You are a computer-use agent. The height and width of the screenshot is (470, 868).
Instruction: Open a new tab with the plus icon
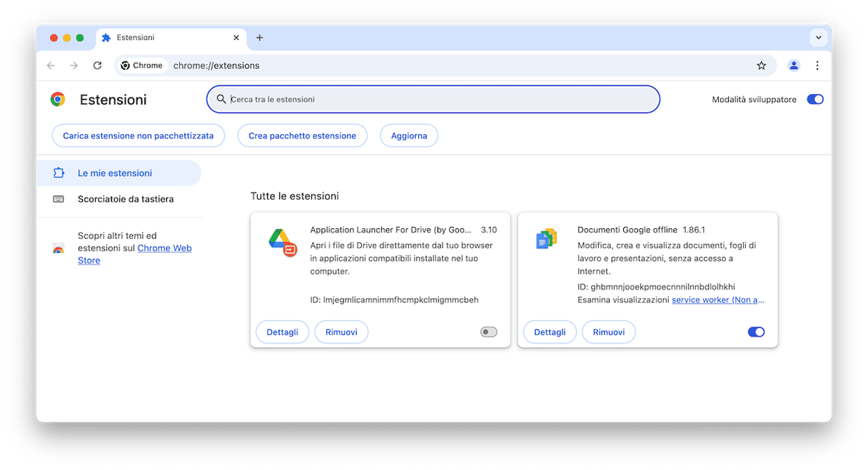[260, 38]
